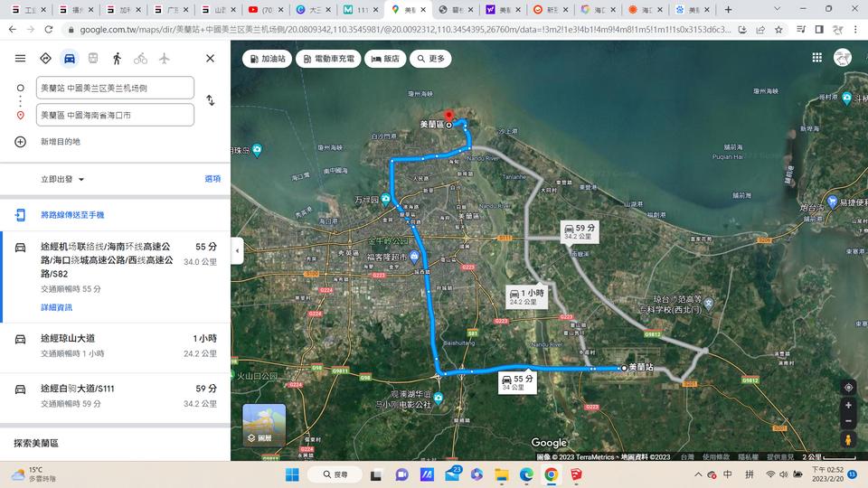Search for 飯店 hotels
Viewport: 868px width, 488px height.
coord(385,59)
